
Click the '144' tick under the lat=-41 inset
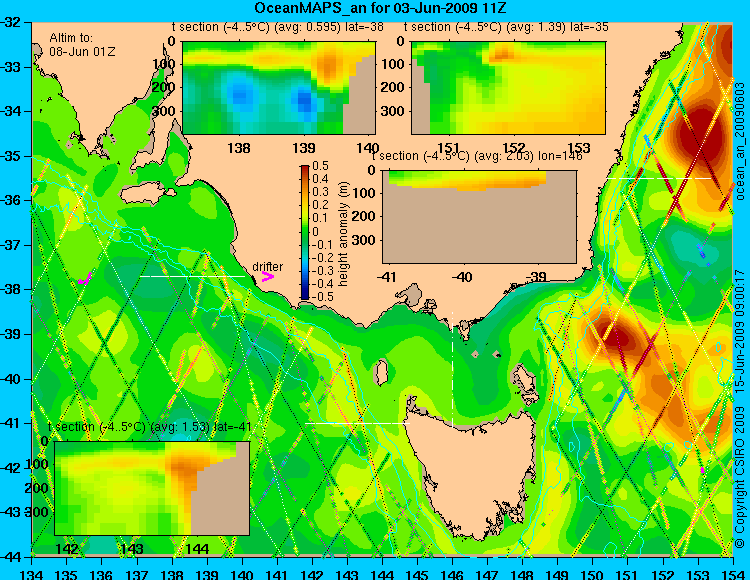[197, 548]
